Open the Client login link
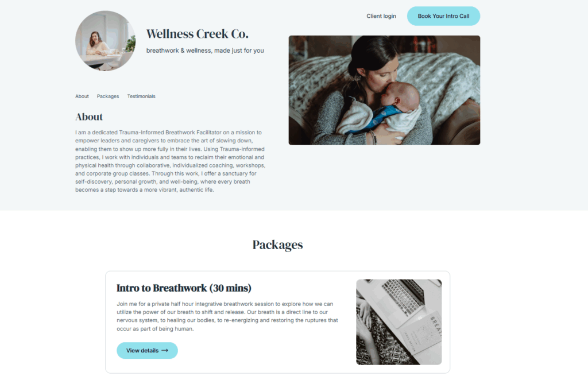This screenshot has width=588, height=376. coord(381,16)
